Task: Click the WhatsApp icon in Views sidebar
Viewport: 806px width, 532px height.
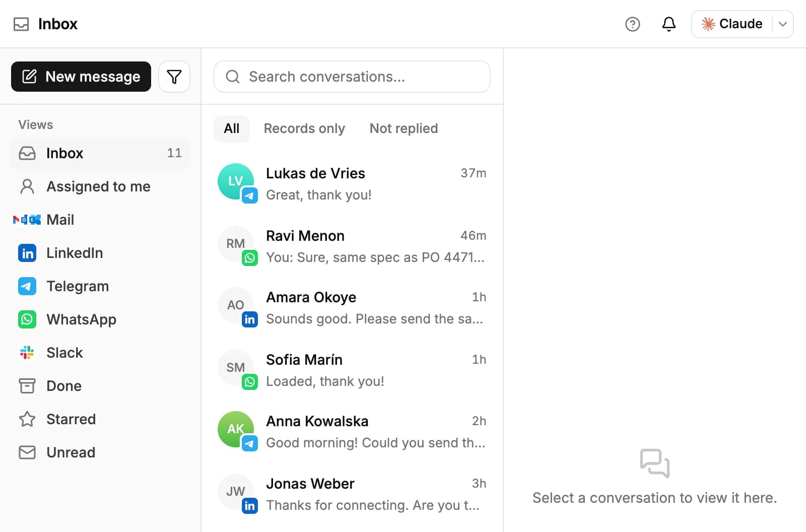Action: pos(27,319)
